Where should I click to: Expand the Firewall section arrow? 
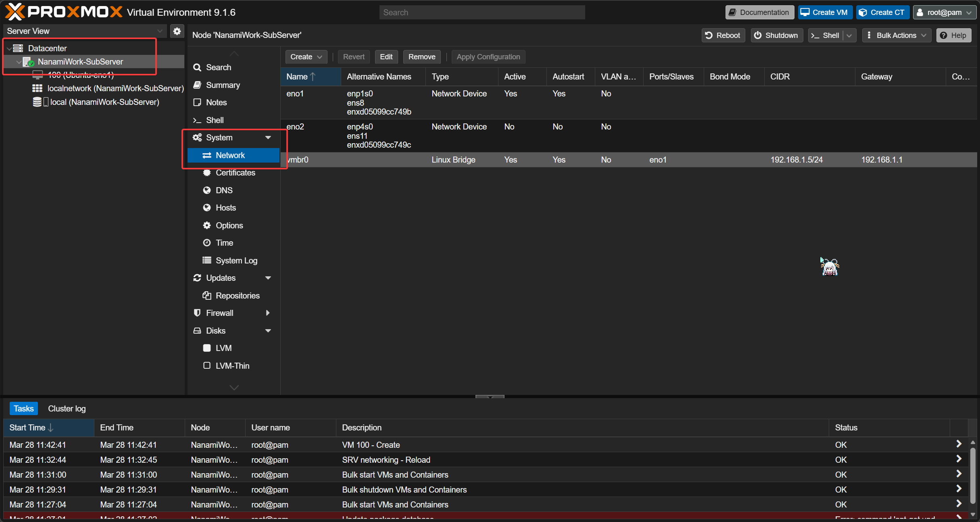pos(268,313)
